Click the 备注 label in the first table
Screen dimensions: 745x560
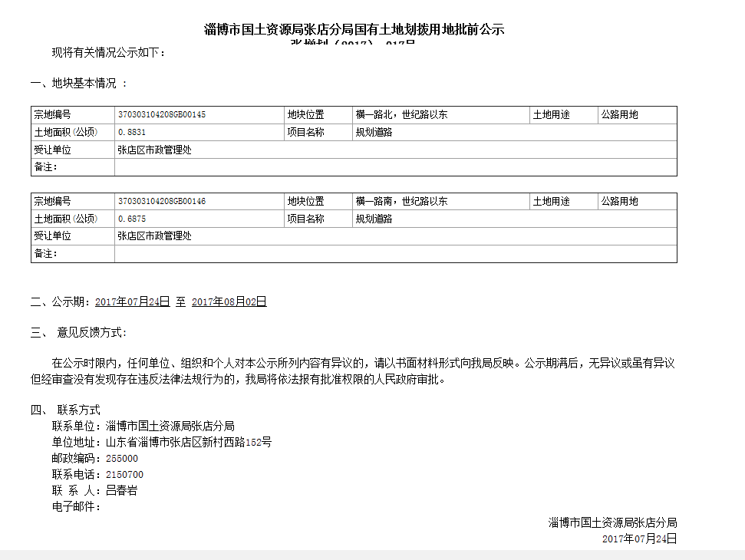click(x=45, y=167)
